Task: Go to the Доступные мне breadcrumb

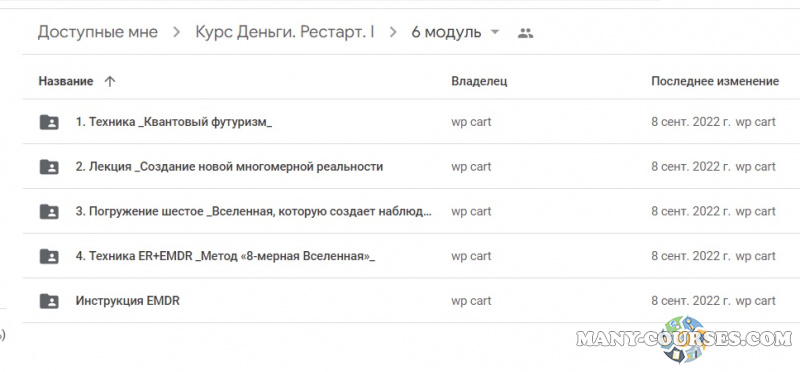Action: pyautogui.click(x=97, y=33)
